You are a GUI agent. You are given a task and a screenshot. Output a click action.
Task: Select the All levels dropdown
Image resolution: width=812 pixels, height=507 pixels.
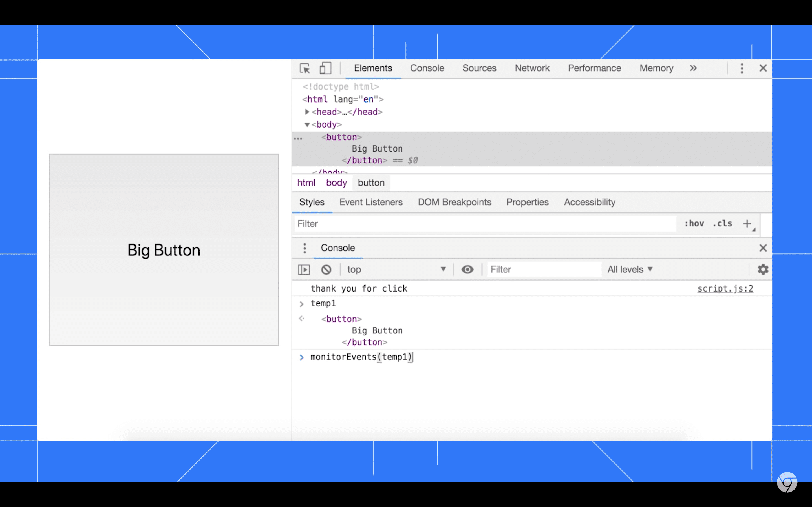[630, 269]
